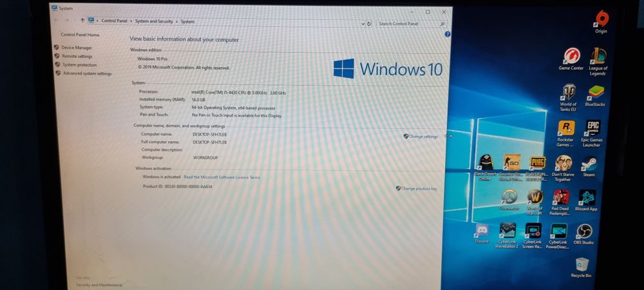Launch World of Tanks EU shortcut
Screen dimensions: 644x290
click(x=569, y=98)
